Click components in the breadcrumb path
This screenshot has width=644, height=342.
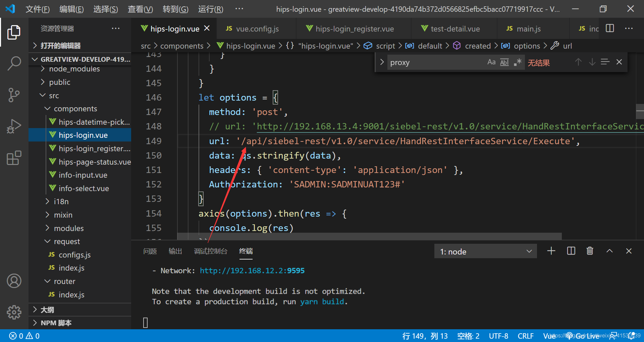pos(182,46)
